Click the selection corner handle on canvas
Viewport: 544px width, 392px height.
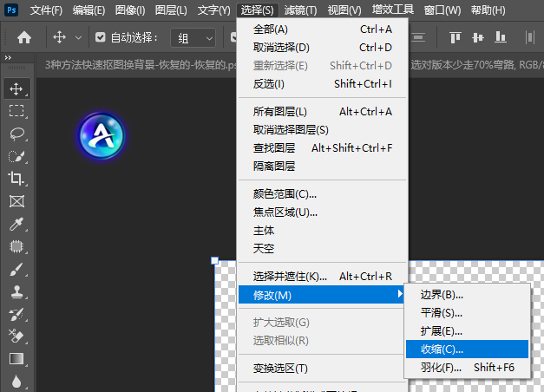point(215,260)
